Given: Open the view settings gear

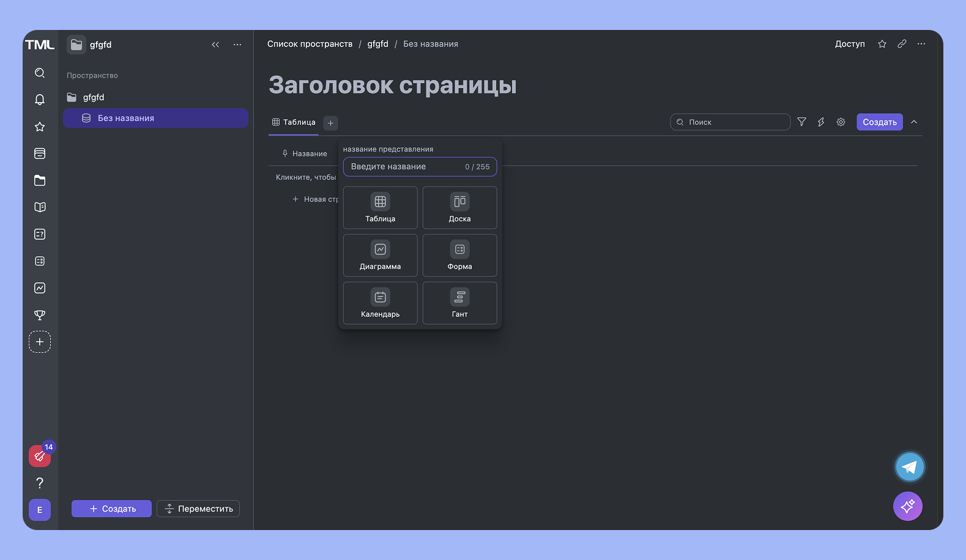Looking at the screenshot, I should click(x=841, y=122).
